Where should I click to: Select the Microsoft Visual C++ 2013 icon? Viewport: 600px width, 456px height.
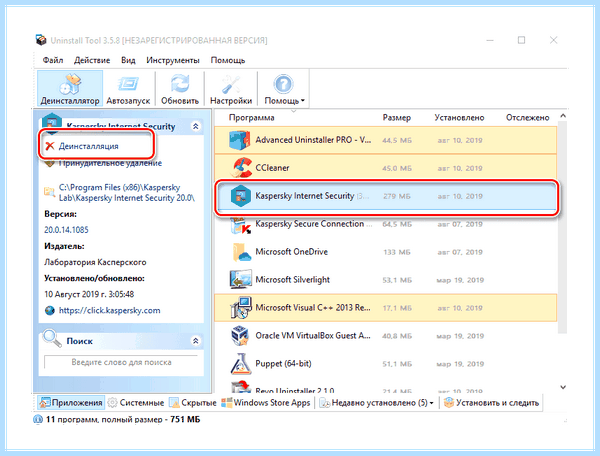click(241, 308)
